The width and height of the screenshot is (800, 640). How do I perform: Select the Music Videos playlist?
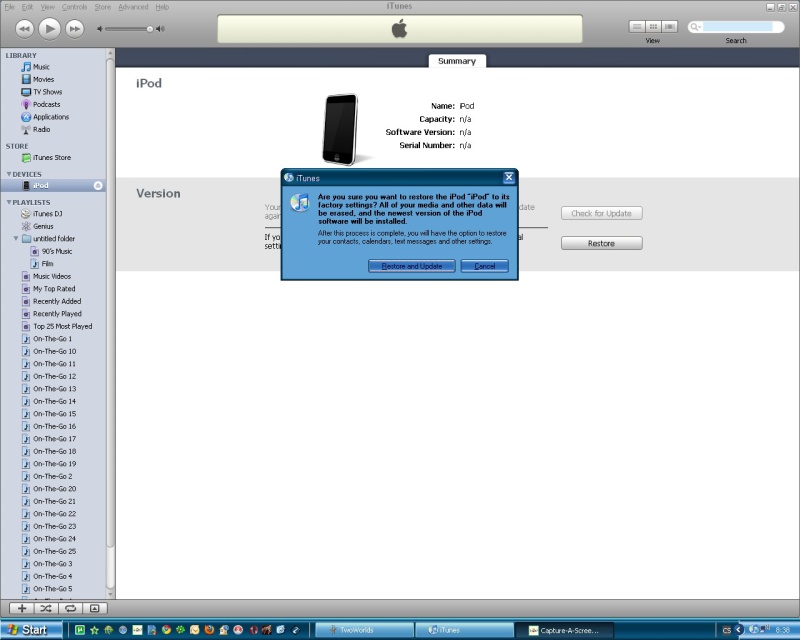51,276
